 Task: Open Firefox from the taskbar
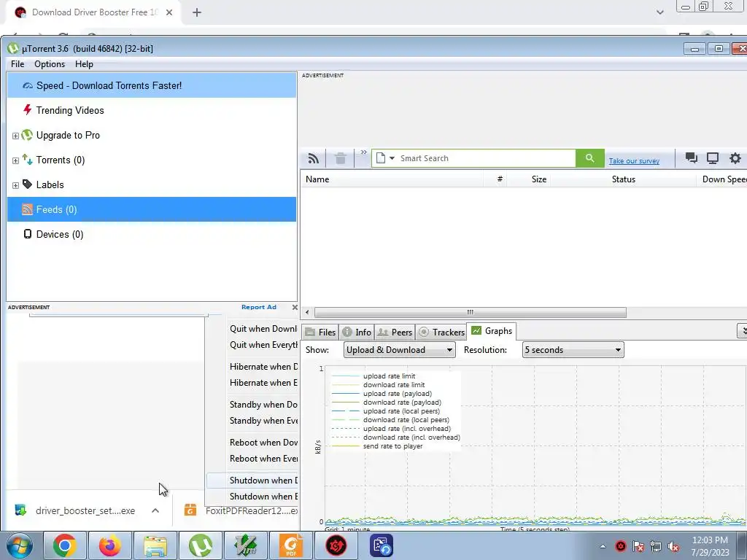point(110,545)
